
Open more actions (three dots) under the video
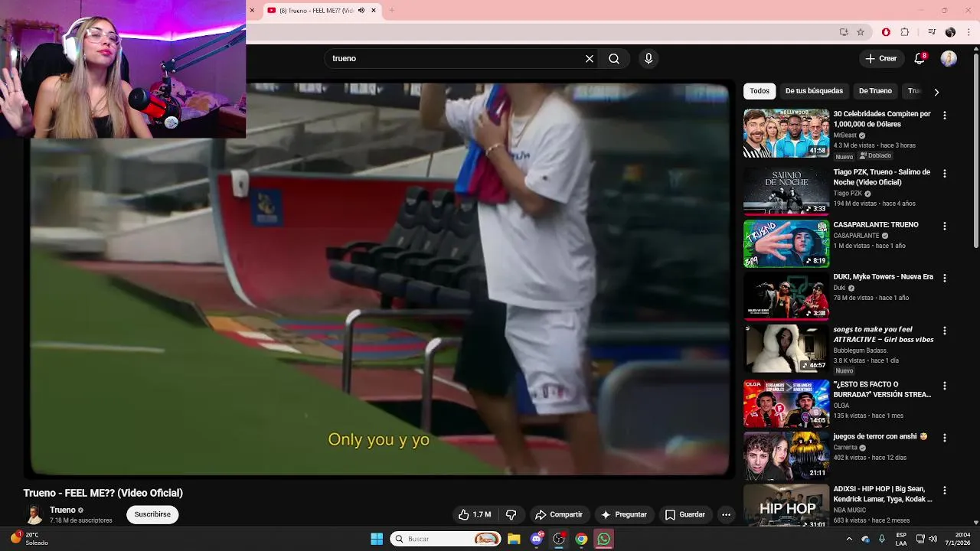pos(726,515)
